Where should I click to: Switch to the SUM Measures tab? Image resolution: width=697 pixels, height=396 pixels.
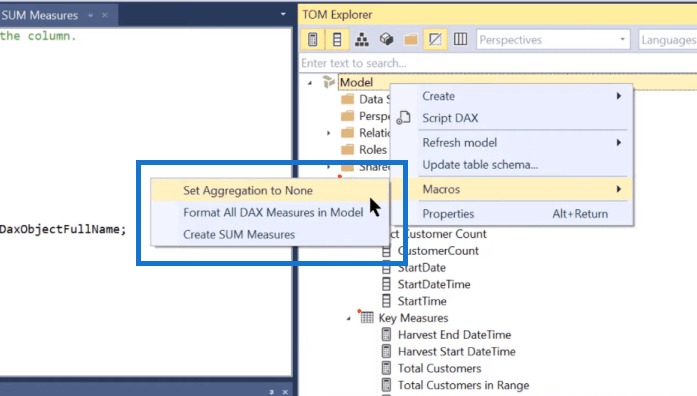[39, 15]
